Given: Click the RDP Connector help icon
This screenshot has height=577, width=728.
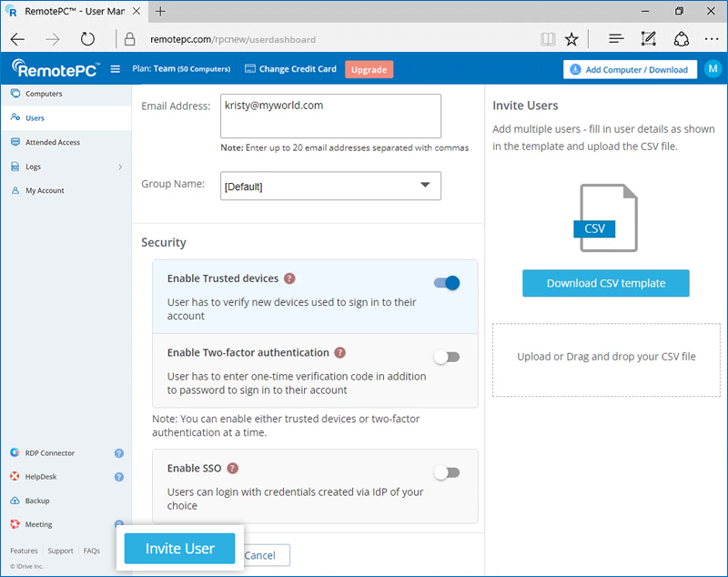Looking at the screenshot, I should 119,453.
